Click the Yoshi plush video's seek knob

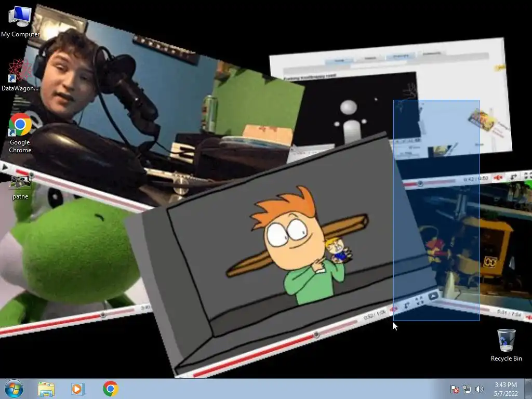(x=103, y=315)
